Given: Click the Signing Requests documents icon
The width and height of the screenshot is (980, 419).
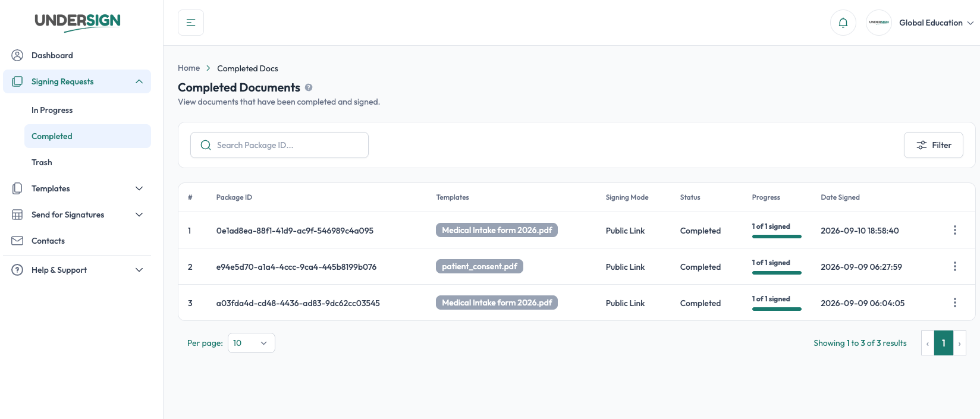Looking at the screenshot, I should (17, 81).
